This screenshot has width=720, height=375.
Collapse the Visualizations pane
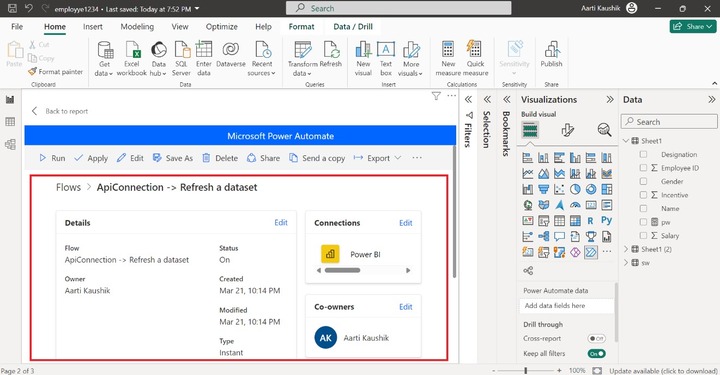tap(610, 100)
